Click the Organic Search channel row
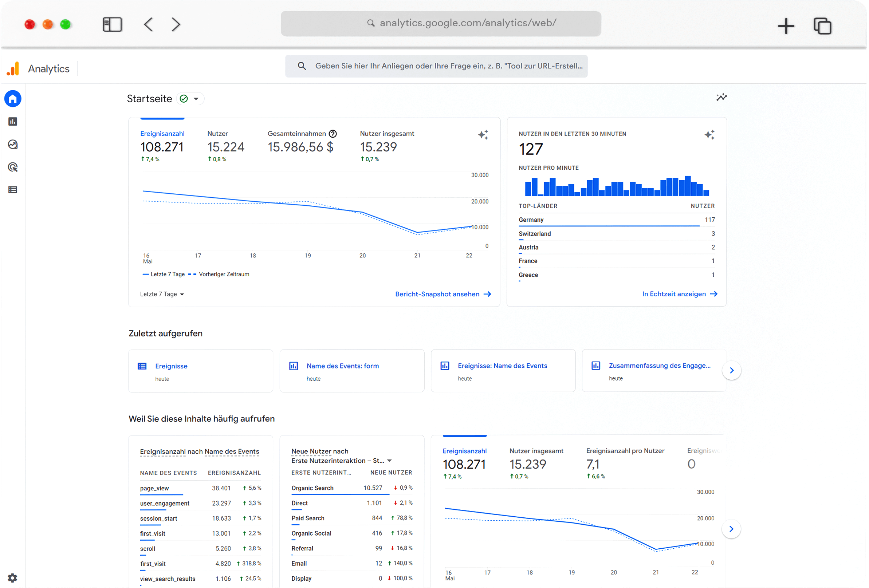Screen dimensions: 869x588 click(x=352, y=489)
